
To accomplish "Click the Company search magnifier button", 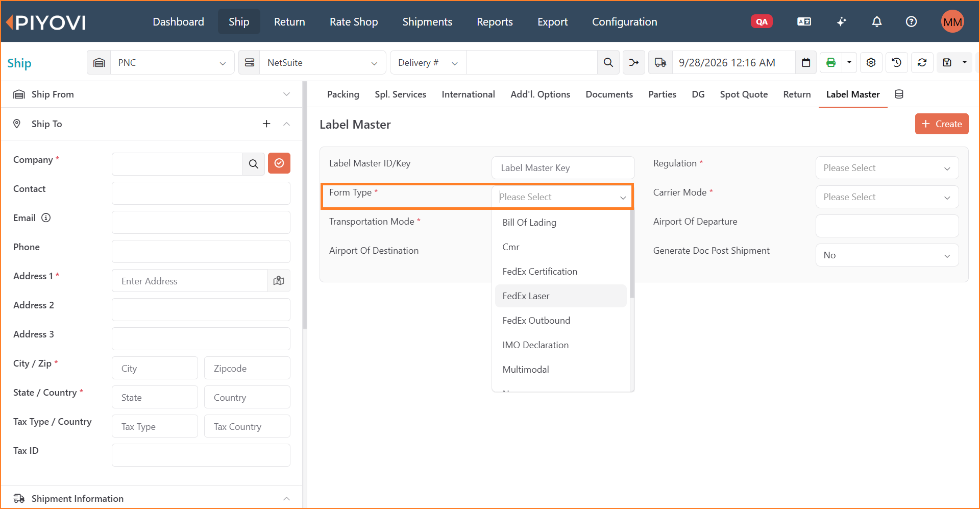I will click(254, 164).
